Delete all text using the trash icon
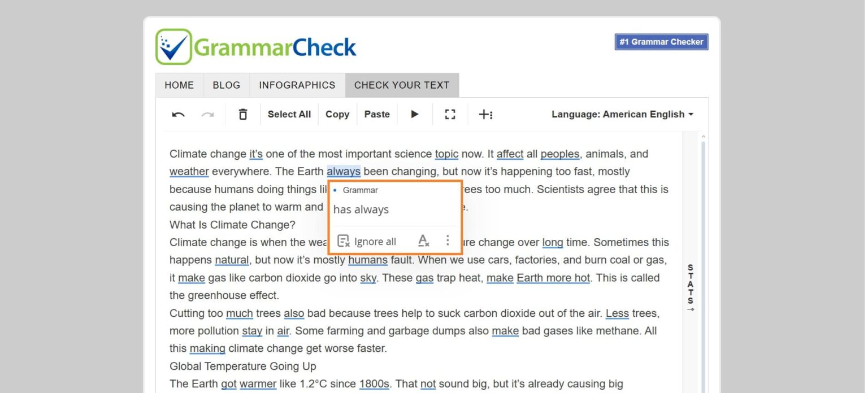Viewport: 868px width, 393px height. click(242, 114)
